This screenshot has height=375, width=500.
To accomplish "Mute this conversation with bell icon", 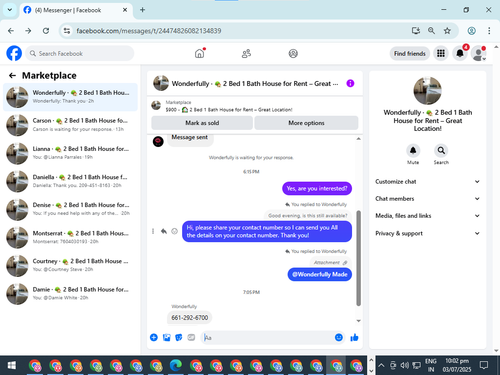I will pyautogui.click(x=413, y=151).
